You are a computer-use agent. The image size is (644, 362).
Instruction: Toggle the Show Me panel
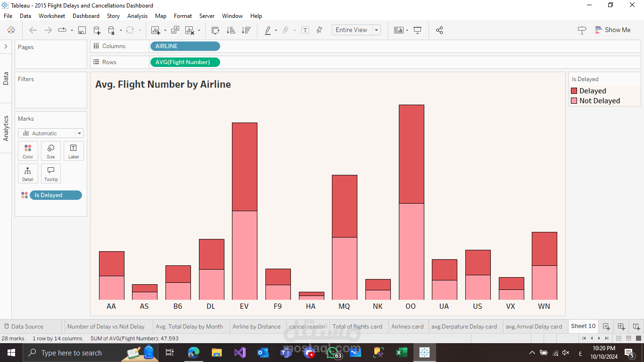pyautogui.click(x=613, y=30)
